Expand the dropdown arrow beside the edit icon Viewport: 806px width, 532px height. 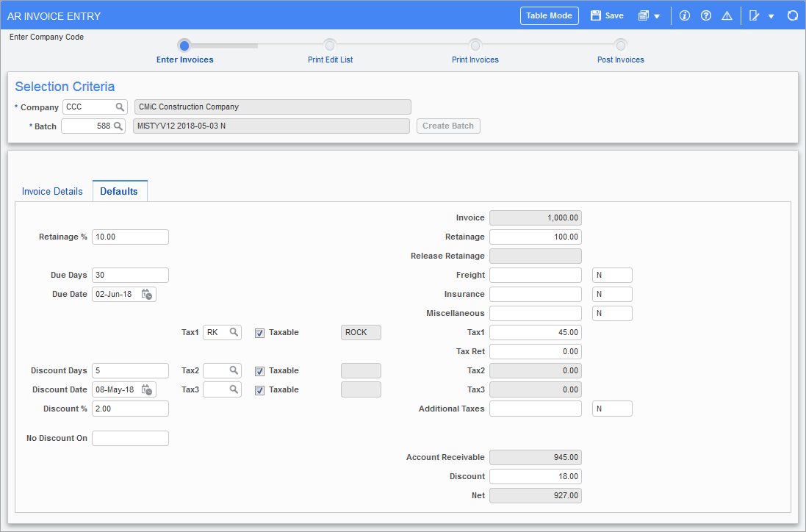771,16
